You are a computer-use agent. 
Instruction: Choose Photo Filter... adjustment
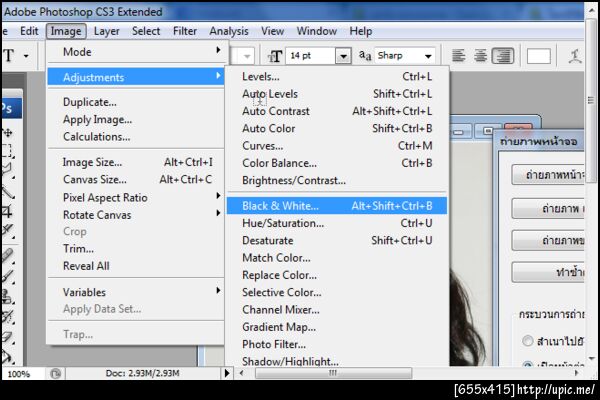[x=337, y=344]
